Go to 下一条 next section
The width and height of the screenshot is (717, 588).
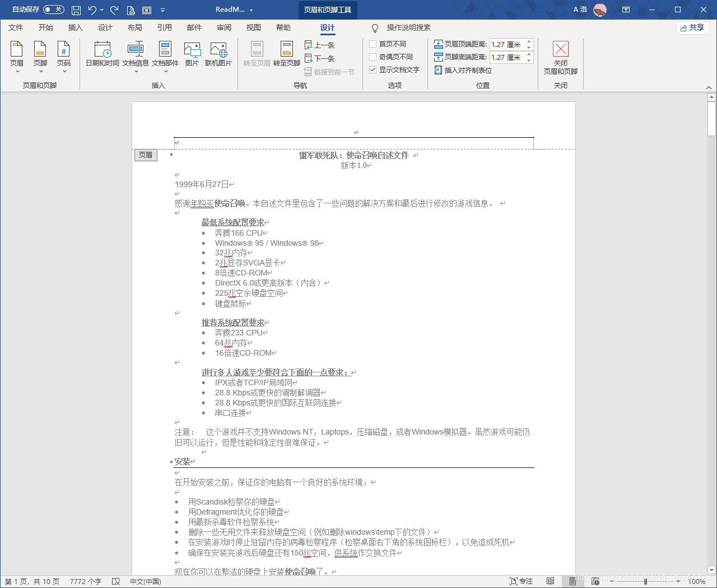[x=320, y=58]
